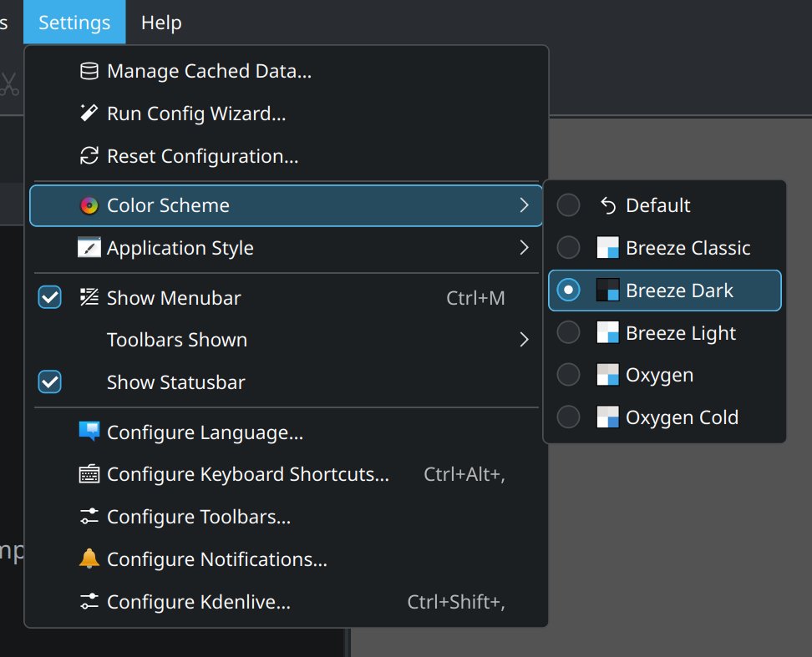Select the Oxygen radio button
The width and height of the screenshot is (812, 657).
[x=568, y=375]
